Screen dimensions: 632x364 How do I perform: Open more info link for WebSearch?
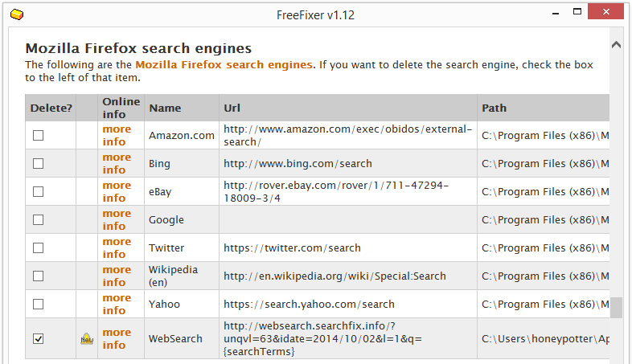(x=117, y=338)
